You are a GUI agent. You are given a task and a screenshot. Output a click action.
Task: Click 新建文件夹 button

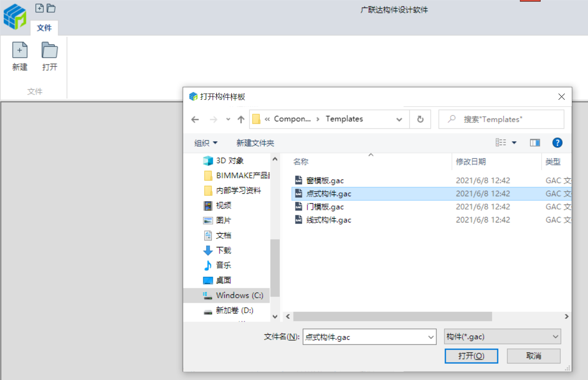click(255, 143)
